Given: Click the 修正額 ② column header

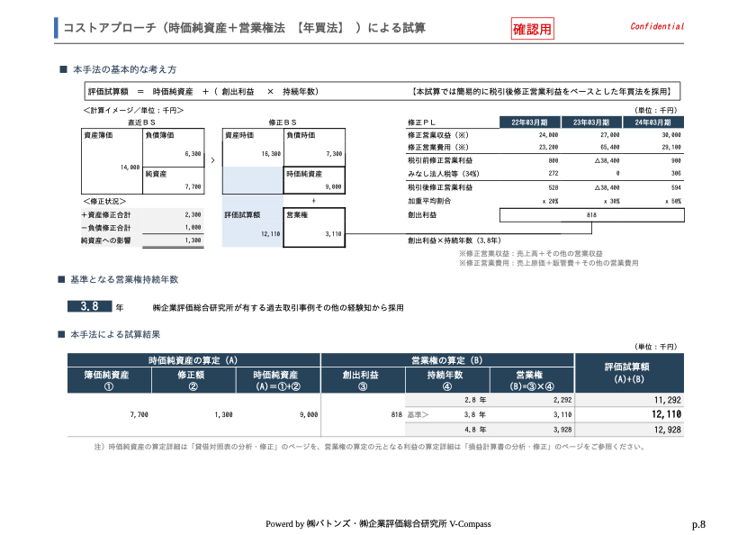Looking at the screenshot, I should 193,380.
